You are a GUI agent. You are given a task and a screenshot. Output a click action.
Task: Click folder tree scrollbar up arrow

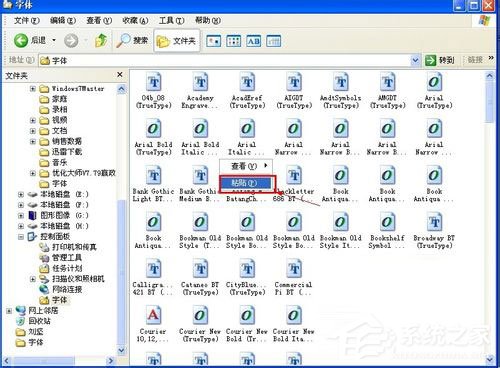click(x=121, y=89)
